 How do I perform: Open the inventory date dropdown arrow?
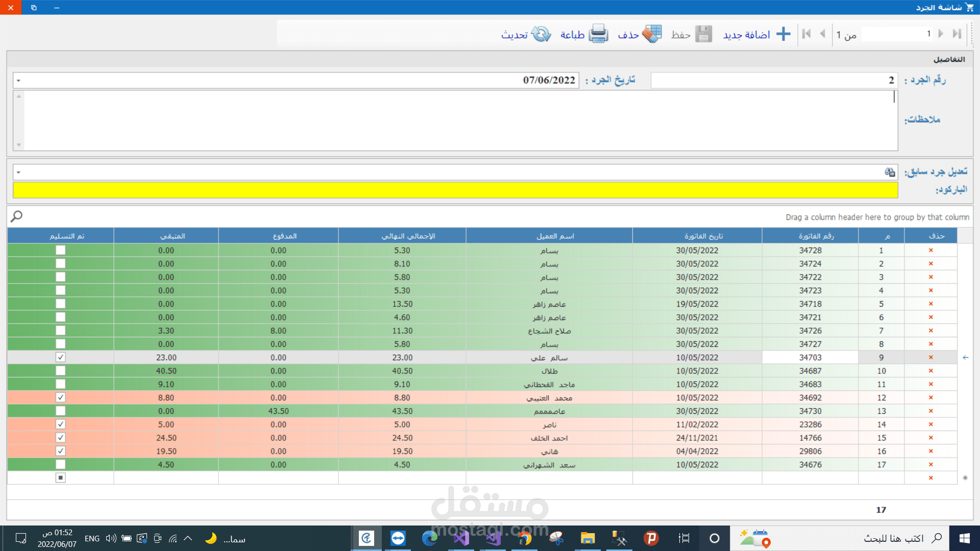(x=18, y=81)
